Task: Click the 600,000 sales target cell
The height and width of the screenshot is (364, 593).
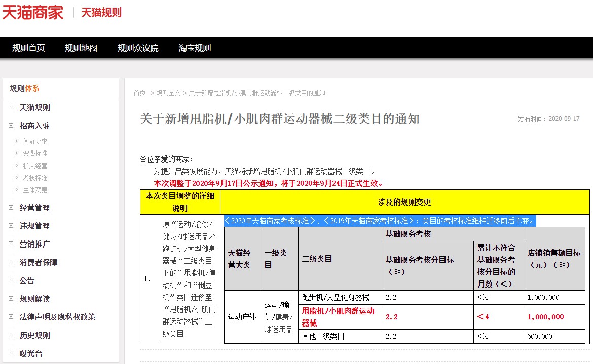Action: pyautogui.click(x=554, y=336)
